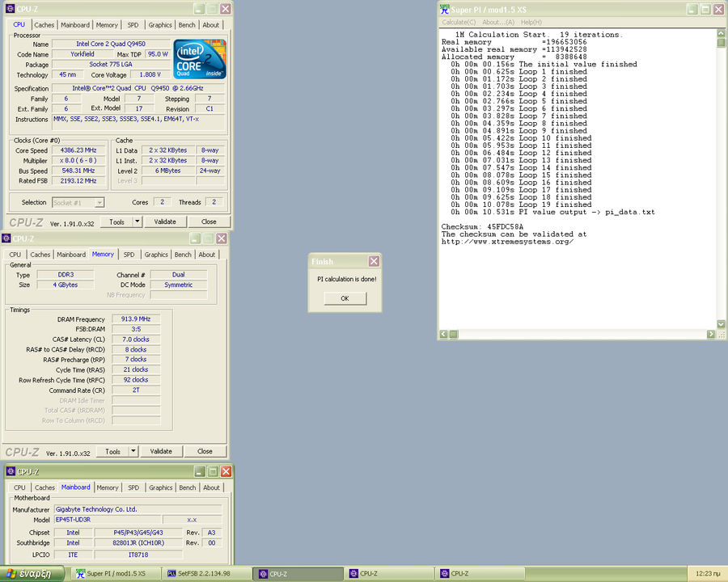The image size is (728, 582).
Task: Activate third CPU-Z taskbar button
Action: coord(480,574)
